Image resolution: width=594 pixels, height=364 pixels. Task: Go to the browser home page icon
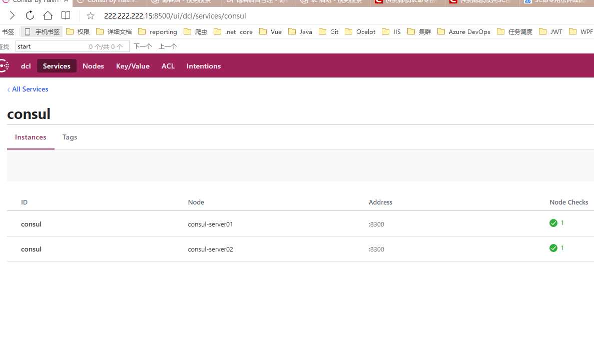48,15
